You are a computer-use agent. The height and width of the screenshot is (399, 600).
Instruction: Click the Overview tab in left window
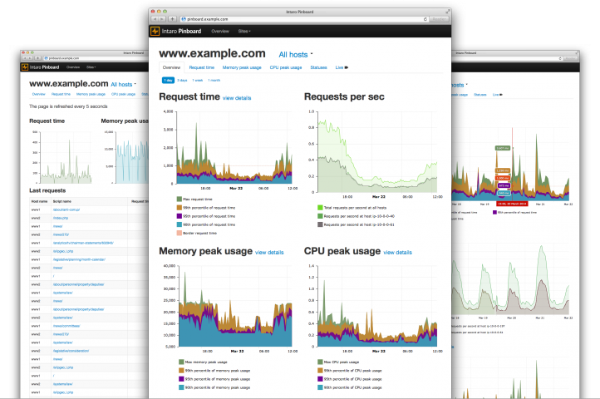point(38,94)
